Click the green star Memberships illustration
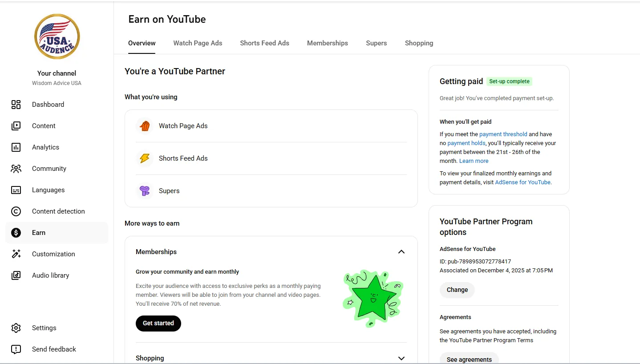The image size is (640, 364). tap(373, 298)
